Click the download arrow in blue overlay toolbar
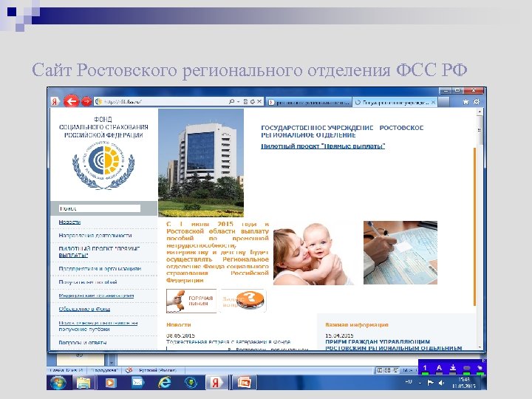 click(x=453, y=368)
